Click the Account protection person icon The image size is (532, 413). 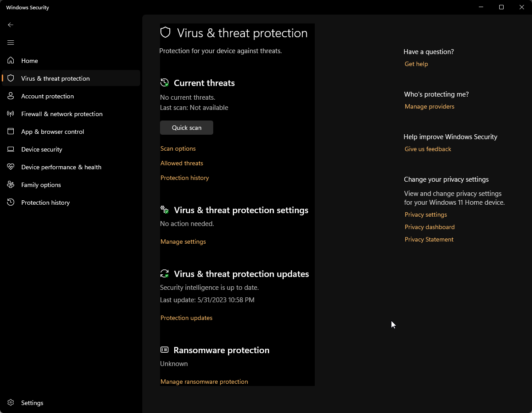[11, 96]
